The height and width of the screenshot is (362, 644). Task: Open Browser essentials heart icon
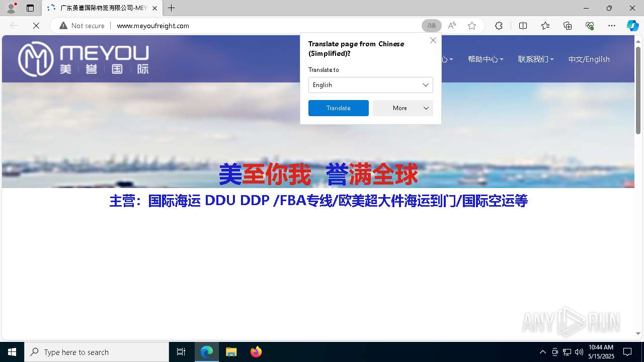(590, 26)
